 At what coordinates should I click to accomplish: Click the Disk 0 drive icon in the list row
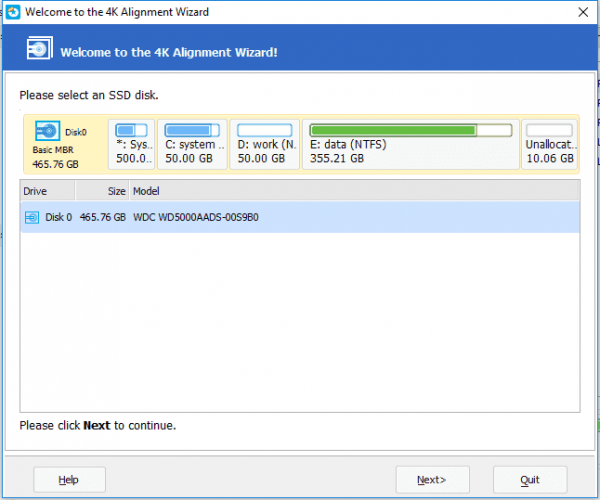tap(31, 217)
